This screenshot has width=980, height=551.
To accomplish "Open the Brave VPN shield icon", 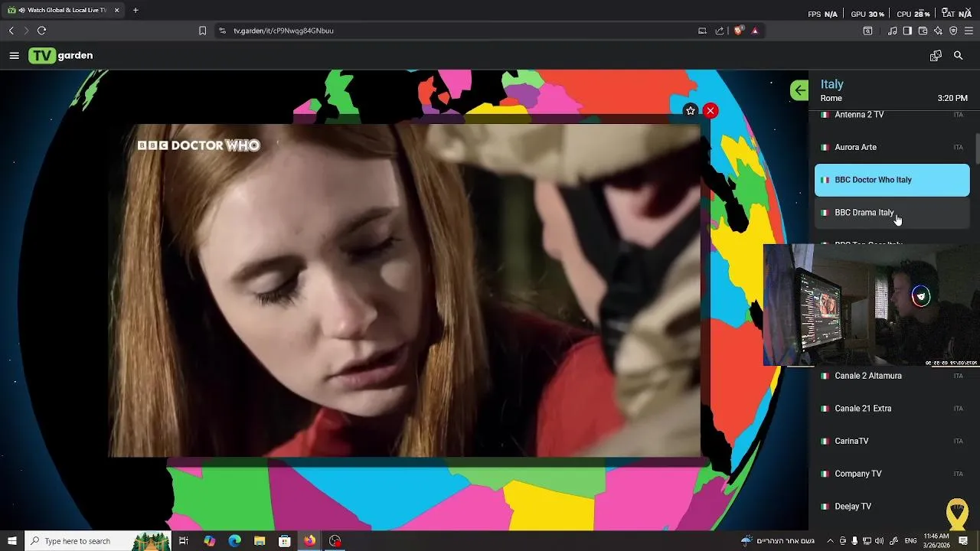I will point(953,31).
